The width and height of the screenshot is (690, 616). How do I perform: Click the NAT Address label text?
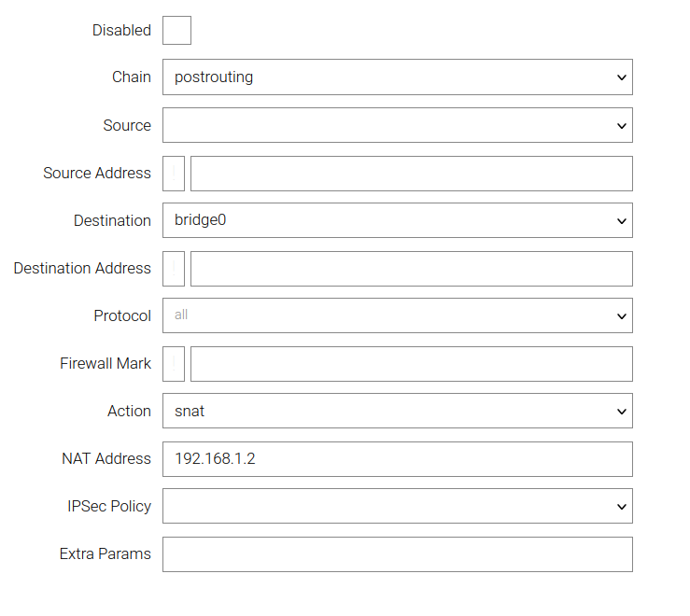coord(106,459)
